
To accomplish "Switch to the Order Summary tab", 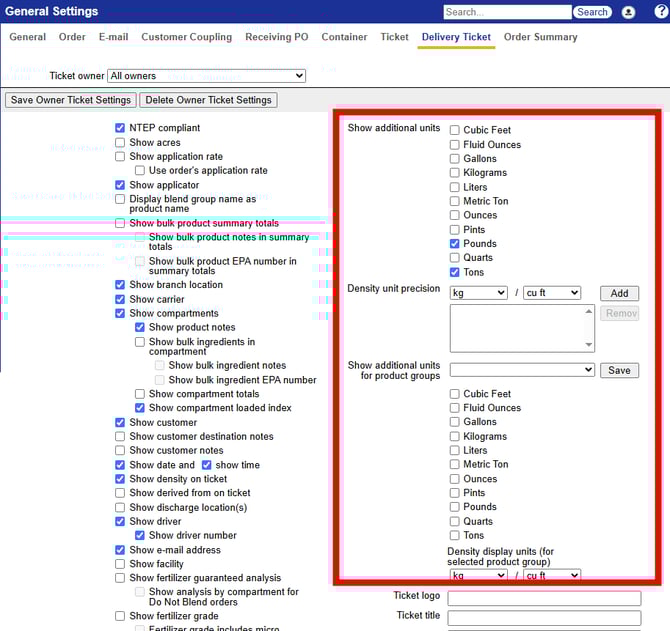I will click(540, 37).
